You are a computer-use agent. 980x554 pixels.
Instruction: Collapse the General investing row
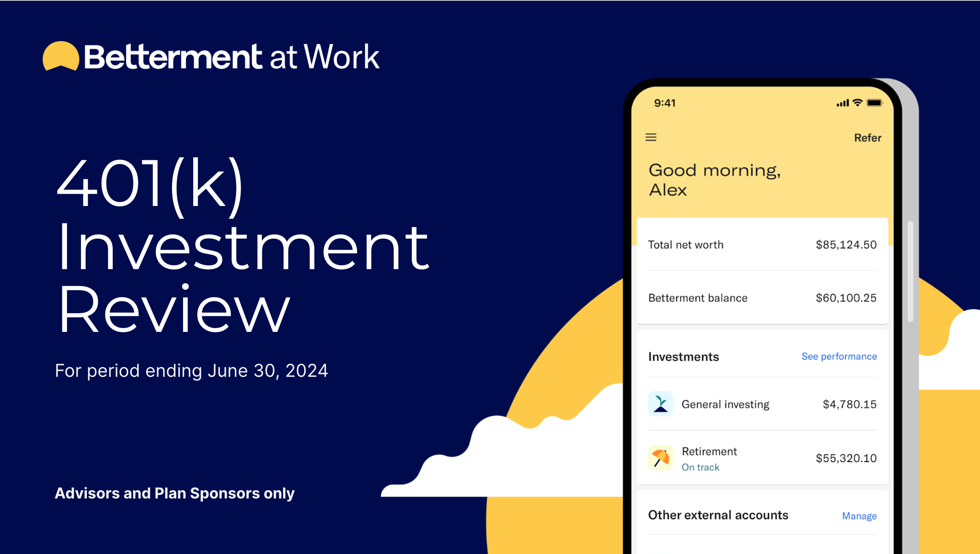[725, 404]
